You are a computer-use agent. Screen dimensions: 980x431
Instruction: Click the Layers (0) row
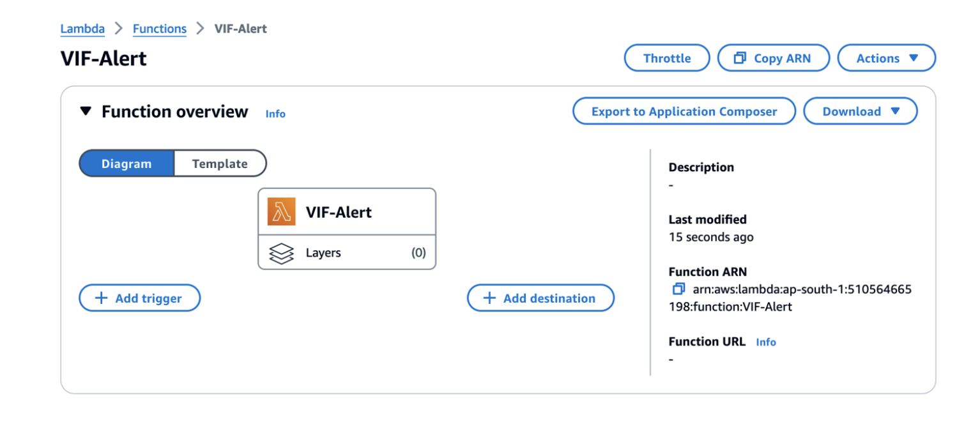[347, 253]
